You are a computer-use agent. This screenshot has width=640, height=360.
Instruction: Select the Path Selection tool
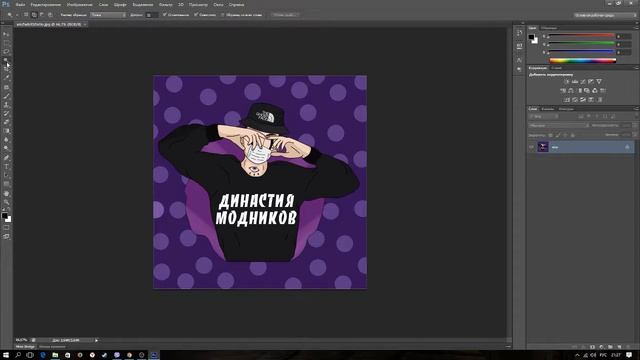click(6, 176)
